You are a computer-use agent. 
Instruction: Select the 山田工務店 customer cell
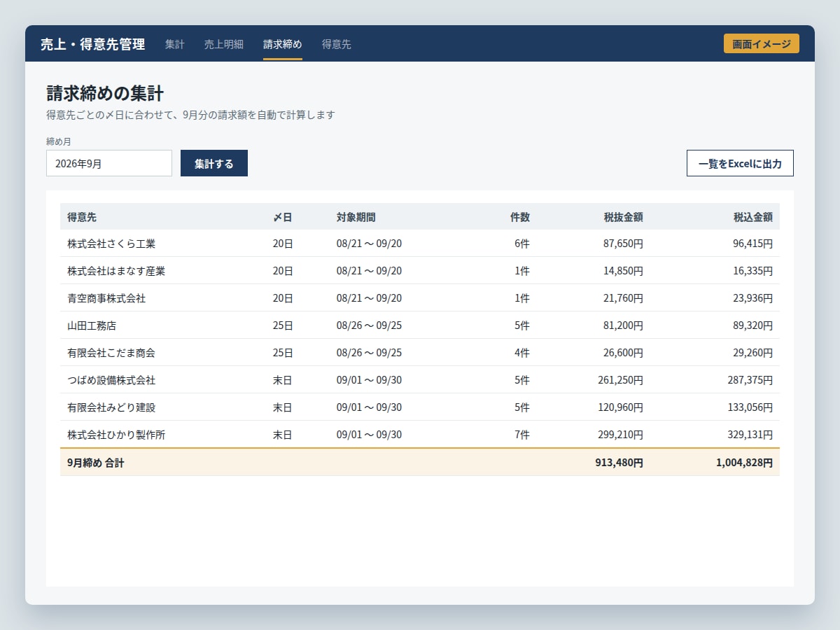click(92, 325)
